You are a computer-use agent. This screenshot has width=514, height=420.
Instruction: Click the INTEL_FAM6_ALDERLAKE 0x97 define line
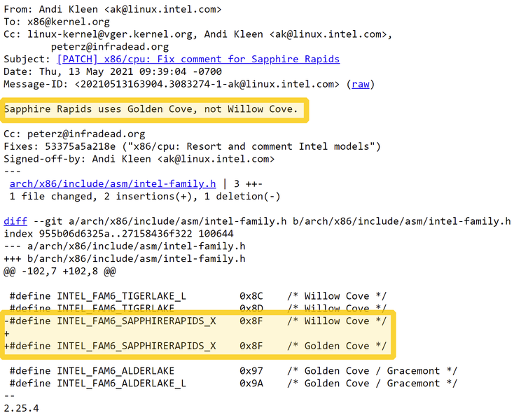coord(233,370)
